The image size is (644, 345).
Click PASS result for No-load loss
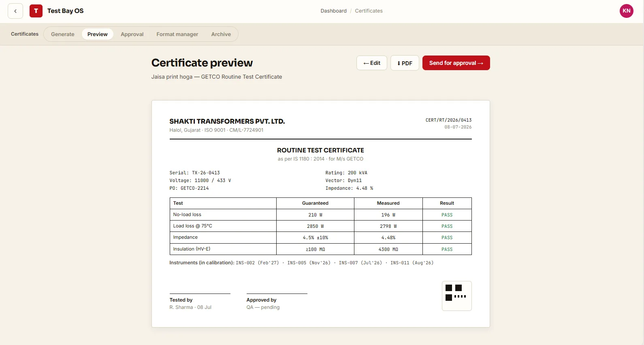pyautogui.click(x=447, y=215)
